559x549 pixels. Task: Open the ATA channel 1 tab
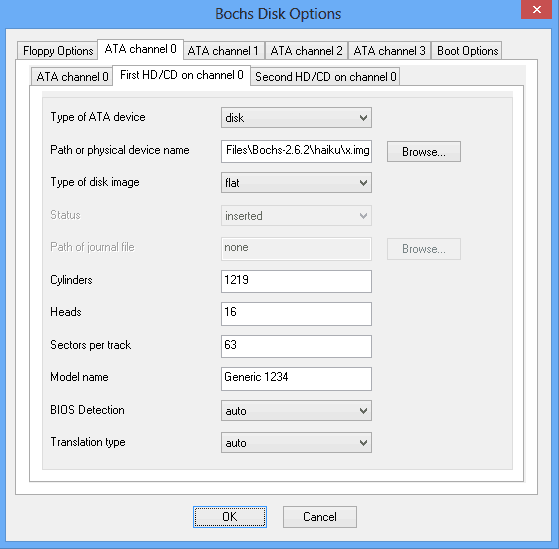224,51
